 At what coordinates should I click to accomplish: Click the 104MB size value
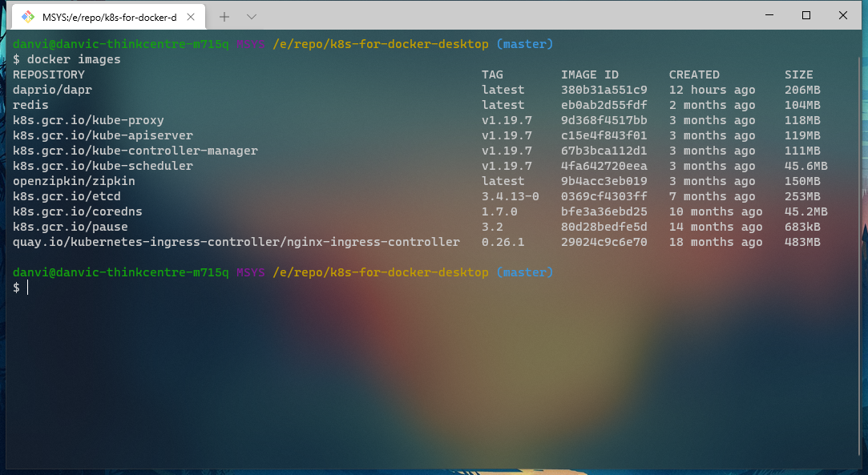tap(802, 105)
